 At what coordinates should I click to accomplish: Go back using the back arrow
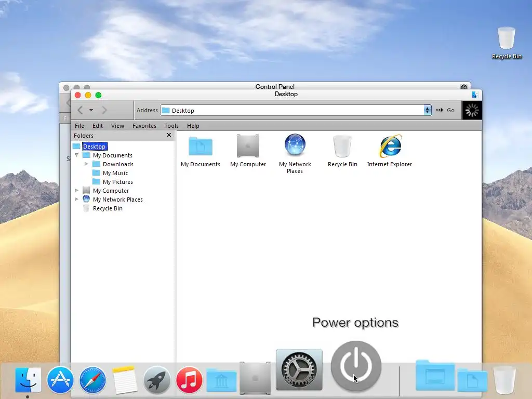80,110
